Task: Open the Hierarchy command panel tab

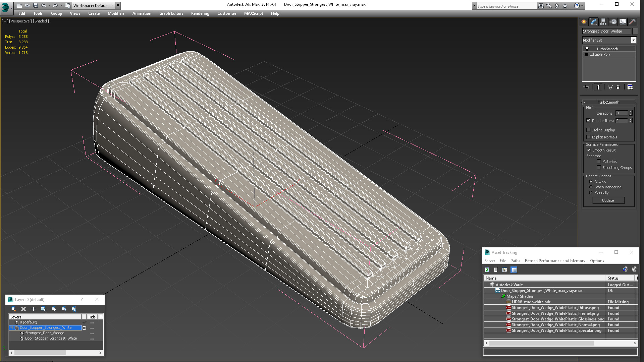Action: 603,22
